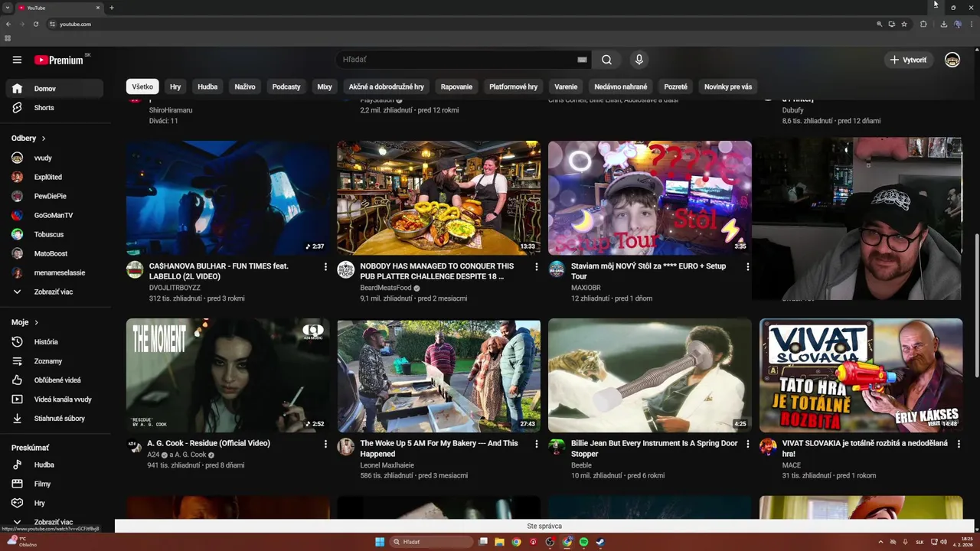Open Billie Jean Spring Door Stopper title
The height and width of the screenshot is (551, 980).
(x=654, y=448)
